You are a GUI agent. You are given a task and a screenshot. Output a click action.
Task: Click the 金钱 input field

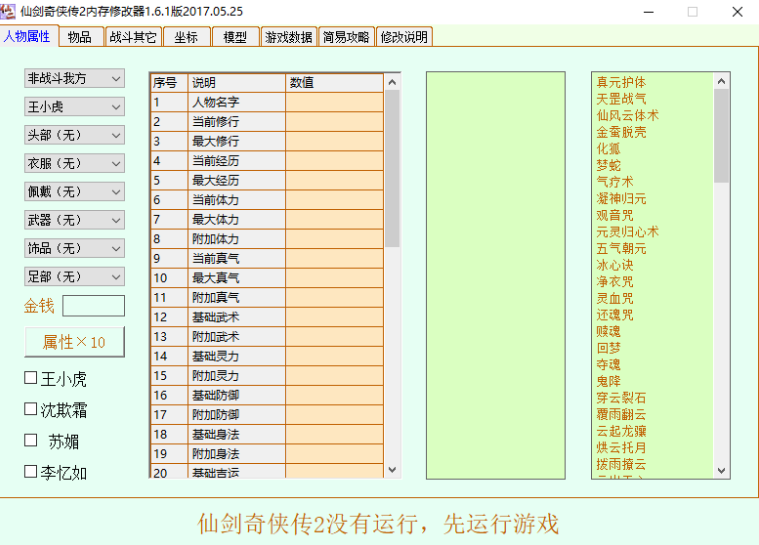click(x=93, y=306)
